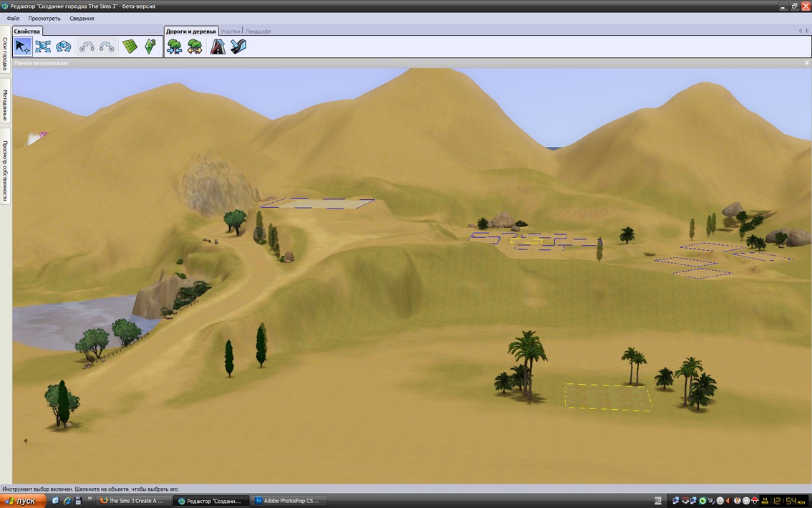Minimize the Sims 3 editor window
The width and height of the screenshot is (812, 508).
(x=784, y=6)
